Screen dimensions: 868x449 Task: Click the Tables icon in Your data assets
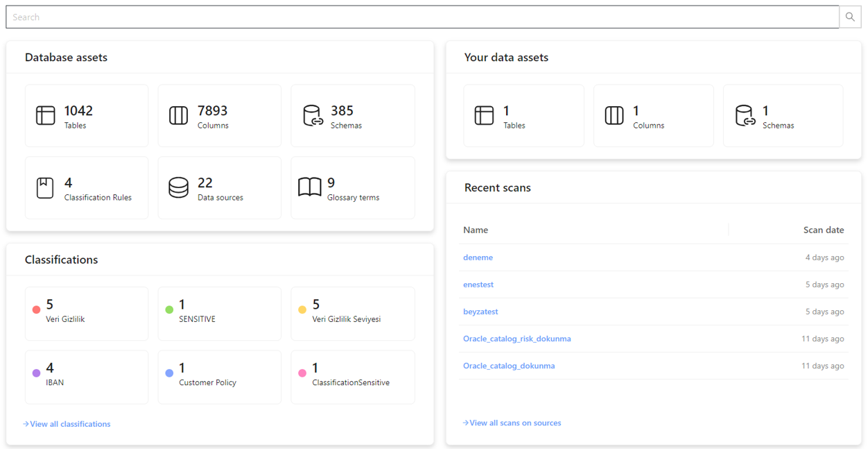484,115
